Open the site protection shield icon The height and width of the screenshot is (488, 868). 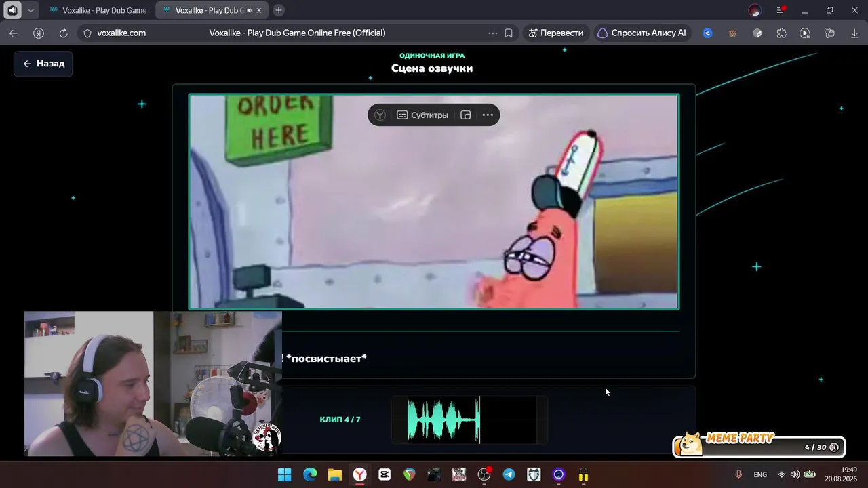click(x=87, y=33)
